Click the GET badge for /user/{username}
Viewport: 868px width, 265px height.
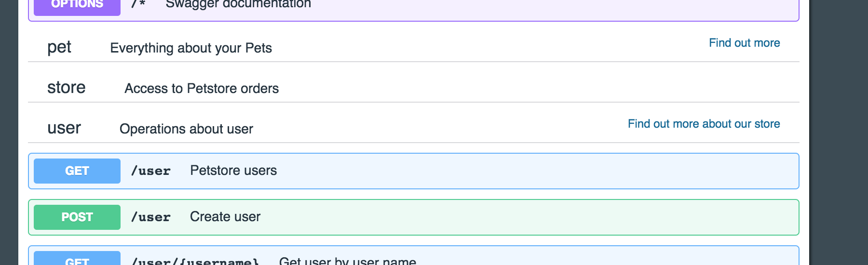(x=77, y=260)
